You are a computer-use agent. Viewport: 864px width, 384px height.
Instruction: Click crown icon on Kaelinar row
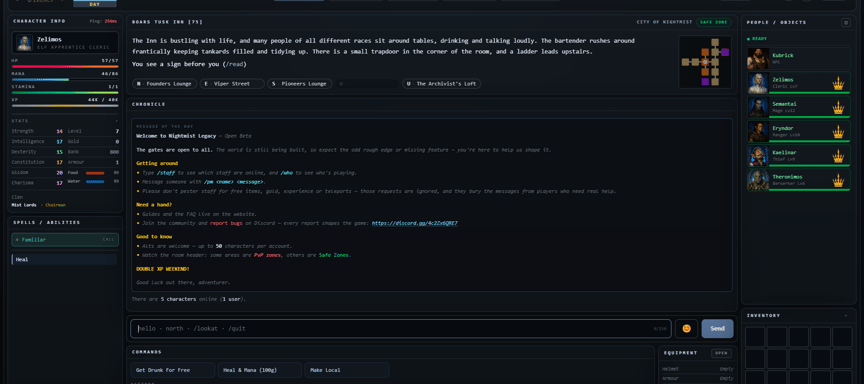click(838, 156)
